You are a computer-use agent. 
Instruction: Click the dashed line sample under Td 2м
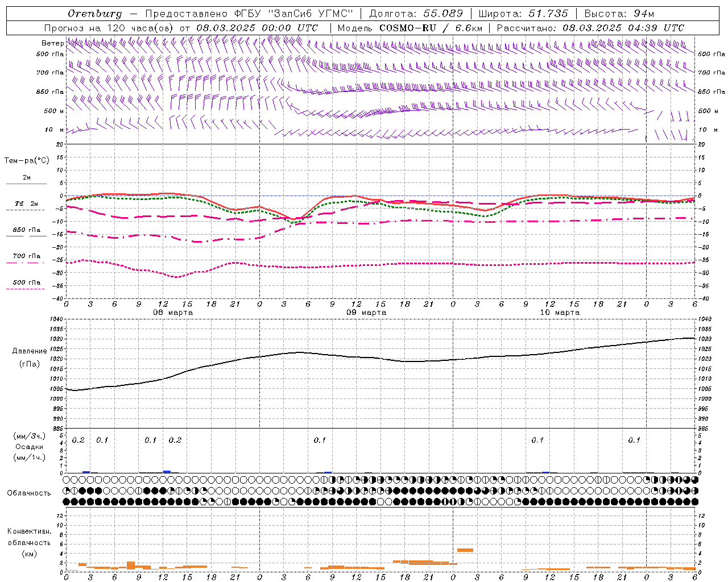(26, 210)
